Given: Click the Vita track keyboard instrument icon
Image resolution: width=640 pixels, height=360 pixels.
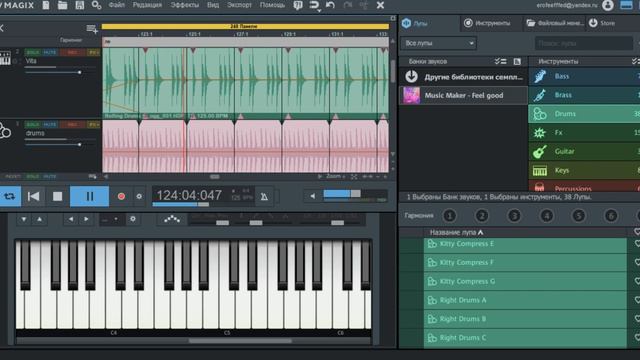Looking at the screenshot, I should tap(5, 58).
